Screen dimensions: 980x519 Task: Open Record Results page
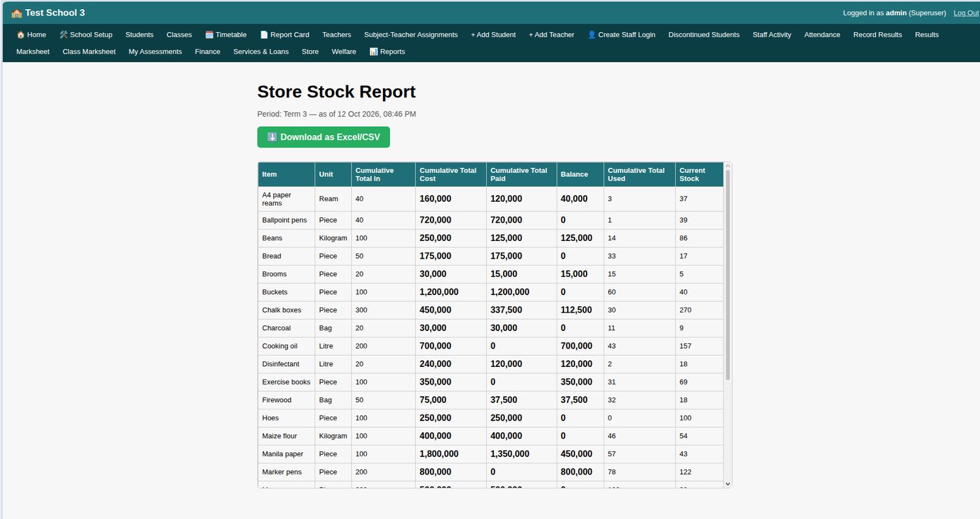(877, 35)
